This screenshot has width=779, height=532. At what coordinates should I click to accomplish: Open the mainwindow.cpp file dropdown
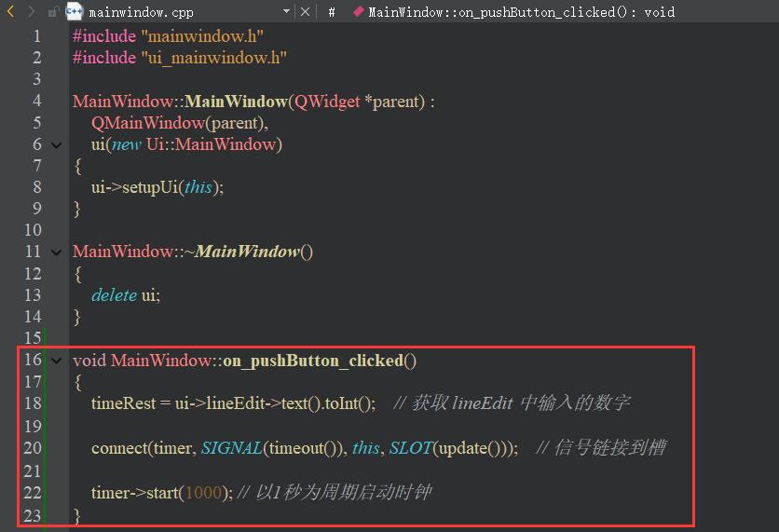(286, 12)
